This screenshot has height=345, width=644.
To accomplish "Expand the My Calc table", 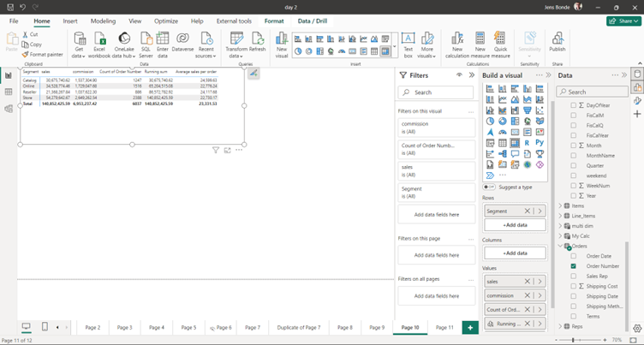I will (561, 236).
